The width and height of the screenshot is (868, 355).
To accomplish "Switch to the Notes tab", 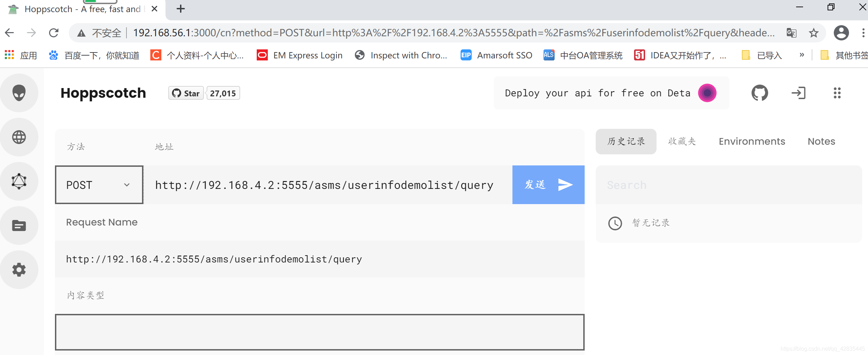I will coord(821,141).
